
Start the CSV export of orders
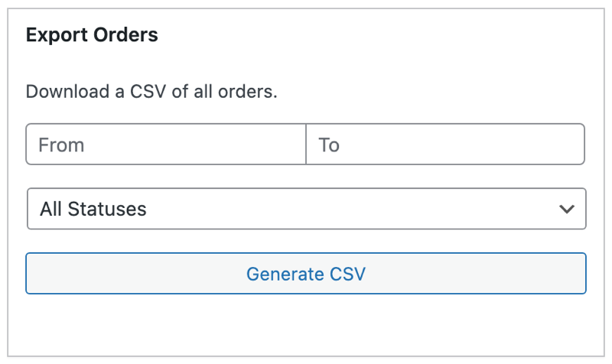pyautogui.click(x=306, y=274)
